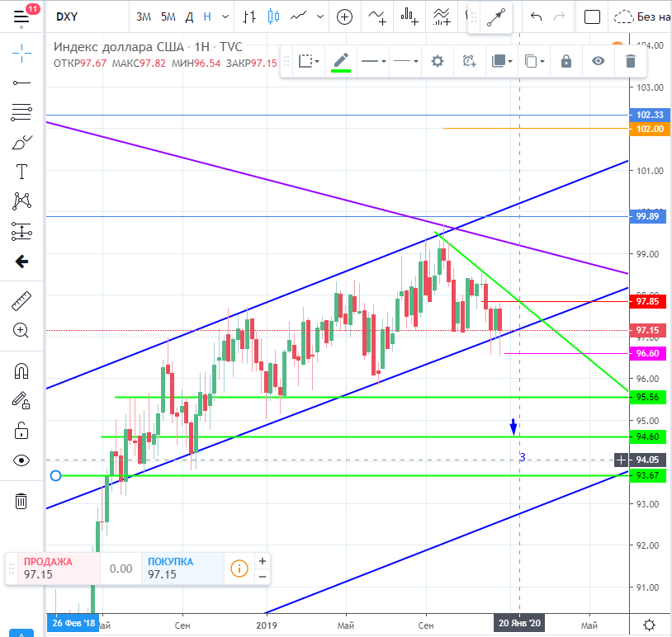
Task: Toggle visibility eye in floating toolbar
Action: coord(599,61)
